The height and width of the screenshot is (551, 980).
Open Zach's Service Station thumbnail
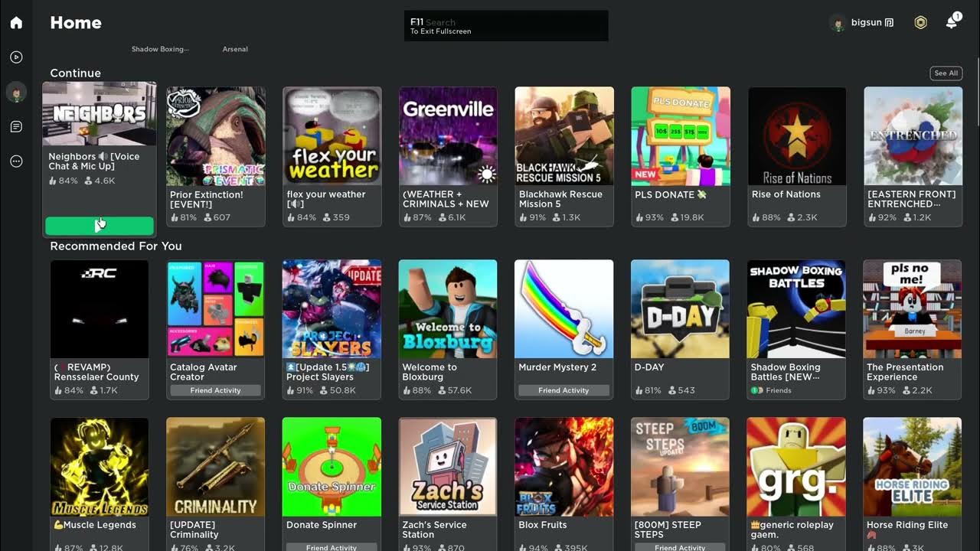(x=448, y=467)
